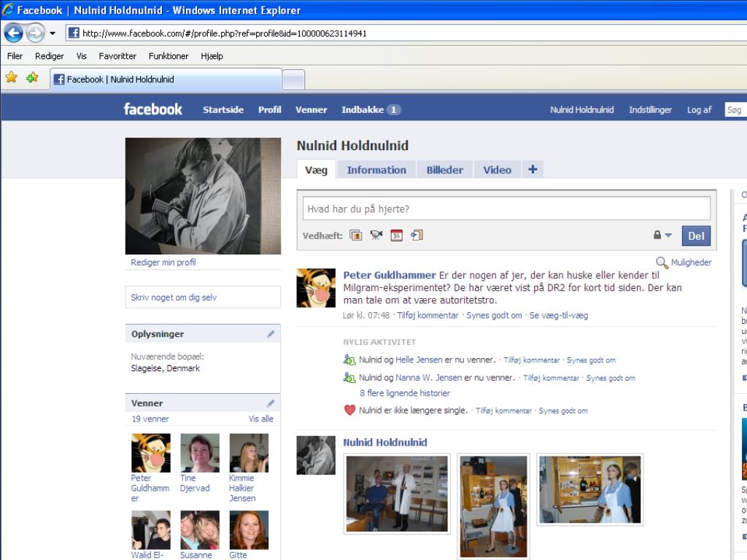The height and width of the screenshot is (560, 747).
Task: Open the Hjælp menu
Action: [x=212, y=56]
